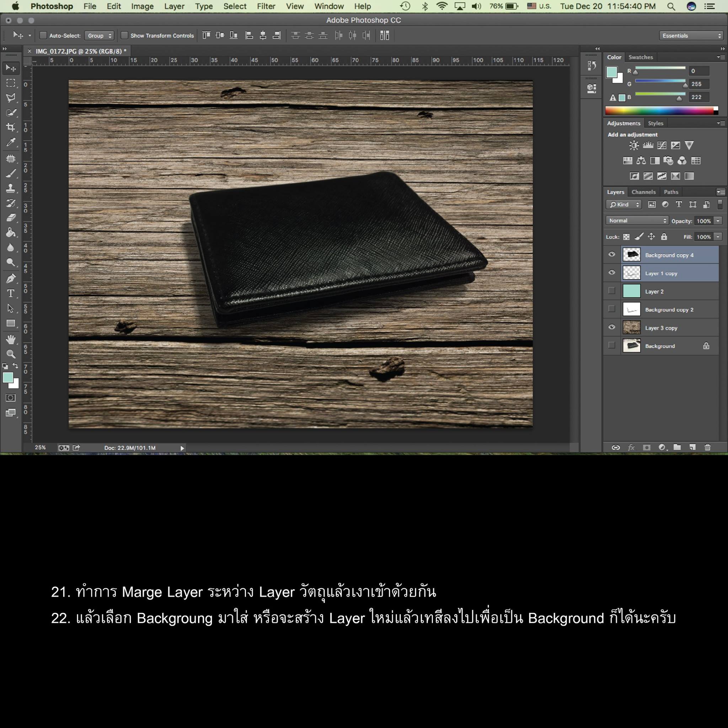The image size is (728, 728).
Task: Show the locked Background layer
Action: coord(611,345)
